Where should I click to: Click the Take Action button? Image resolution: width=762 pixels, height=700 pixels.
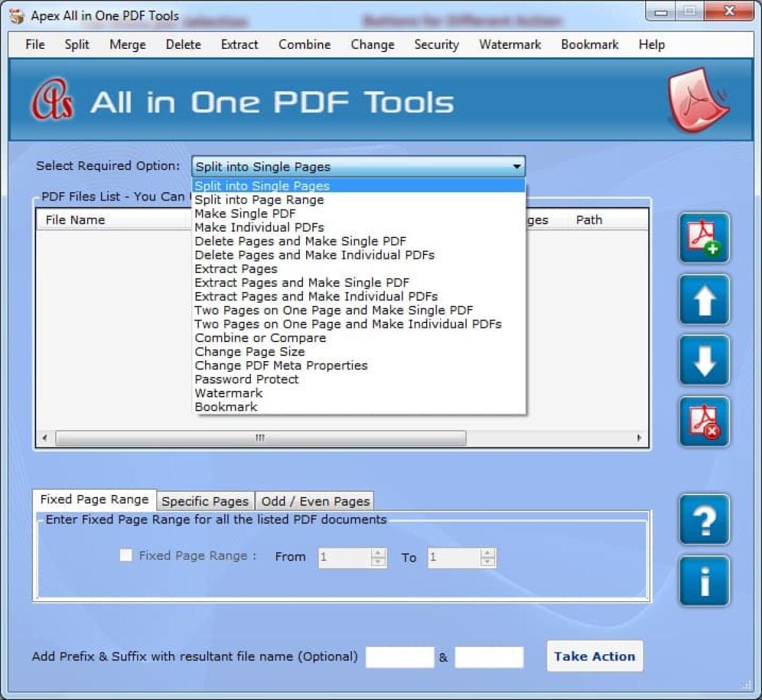[594, 656]
